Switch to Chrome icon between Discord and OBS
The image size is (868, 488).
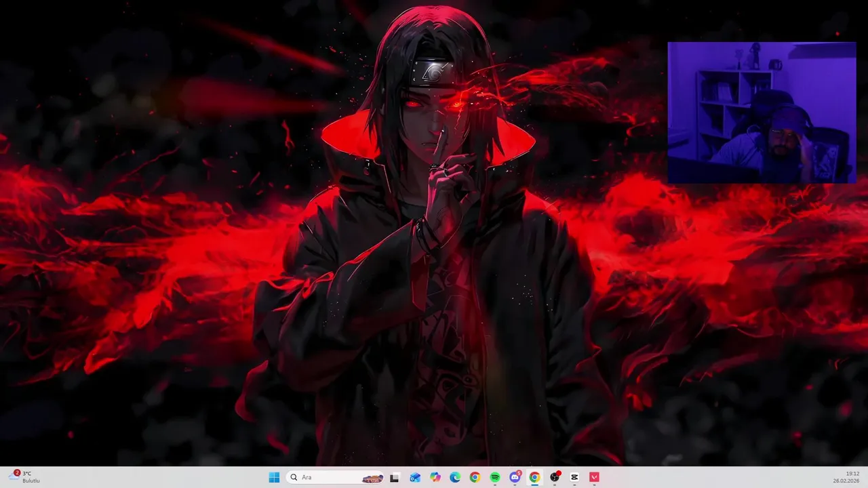(x=534, y=477)
